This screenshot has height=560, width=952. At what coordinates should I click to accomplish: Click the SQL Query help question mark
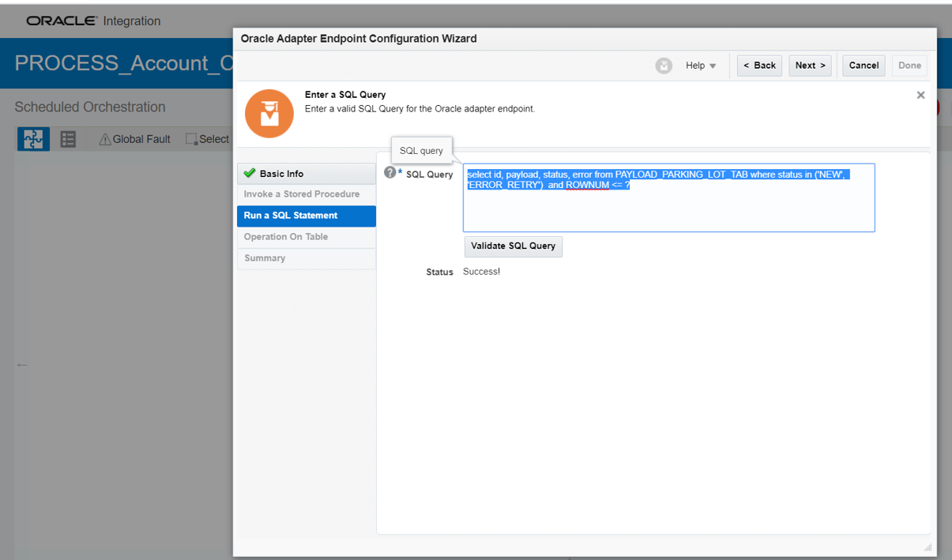click(389, 172)
